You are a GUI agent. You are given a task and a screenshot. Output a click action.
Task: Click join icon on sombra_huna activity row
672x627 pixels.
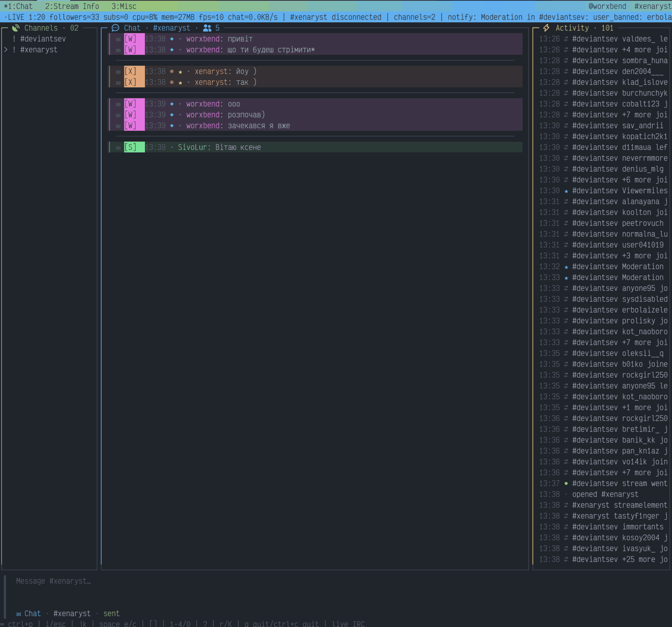click(x=566, y=61)
